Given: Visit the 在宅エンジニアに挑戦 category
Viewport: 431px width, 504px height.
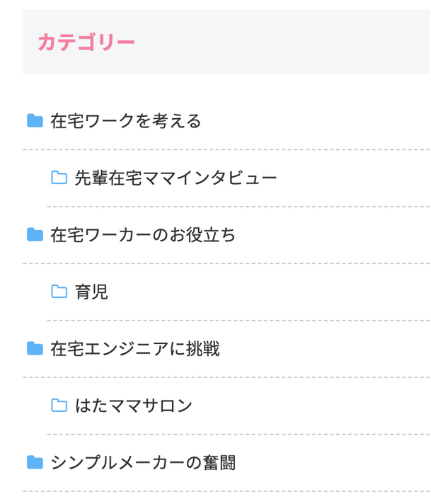Looking at the screenshot, I should click(135, 349).
